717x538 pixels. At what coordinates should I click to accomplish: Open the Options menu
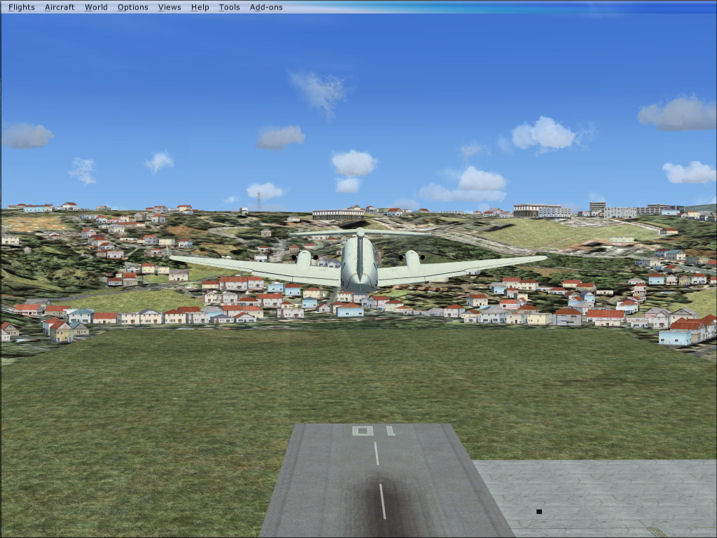tap(133, 7)
